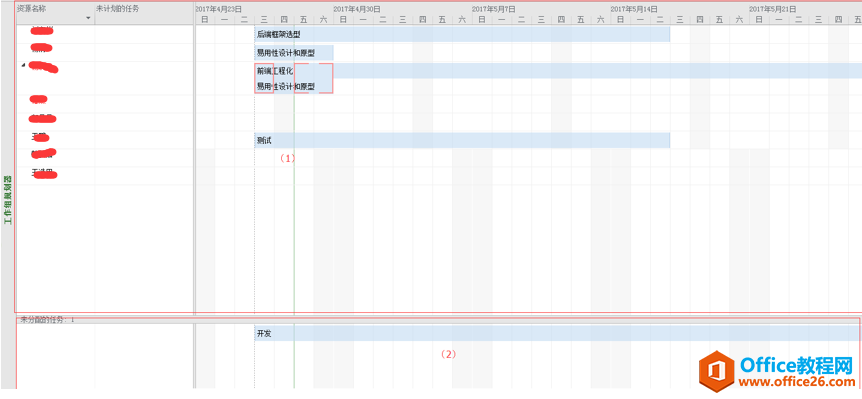Select the 测试 task bar
The width and height of the screenshot is (862, 399).
(462, 140)
